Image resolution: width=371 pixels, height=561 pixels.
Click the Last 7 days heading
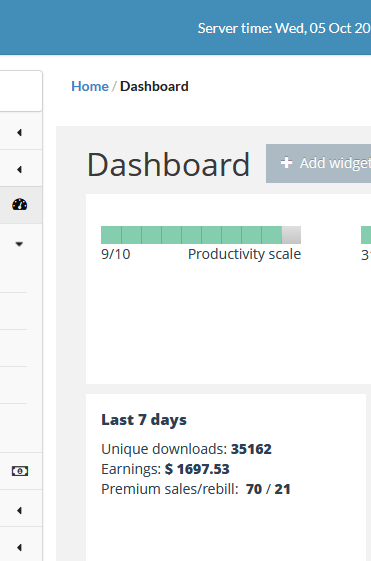[x=144, y=420]
